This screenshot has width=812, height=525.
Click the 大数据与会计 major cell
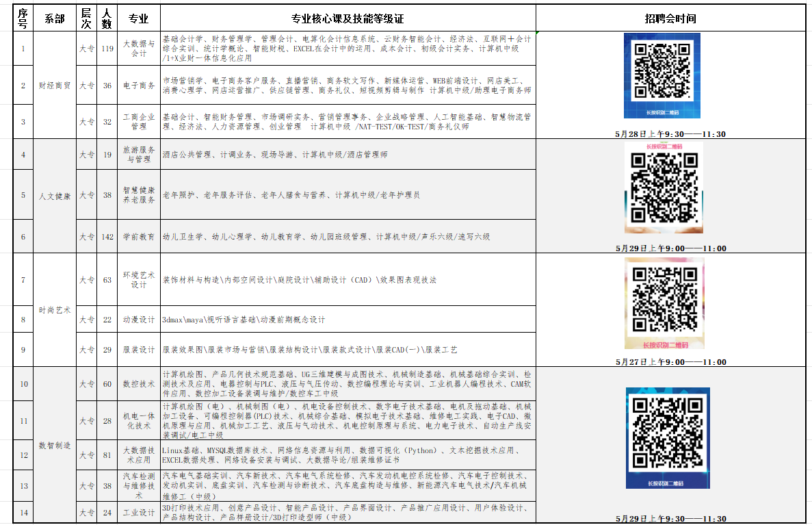click(x=139, y=49)
